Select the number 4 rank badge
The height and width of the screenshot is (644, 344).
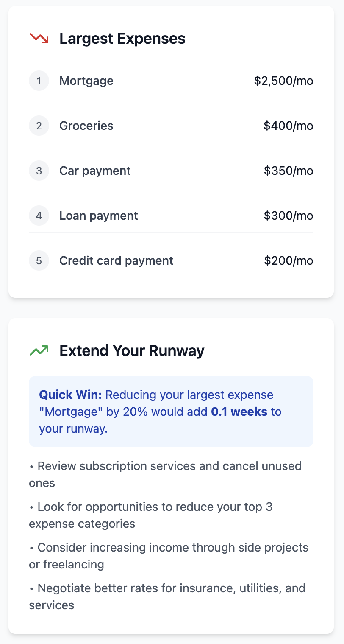(39, 216)
